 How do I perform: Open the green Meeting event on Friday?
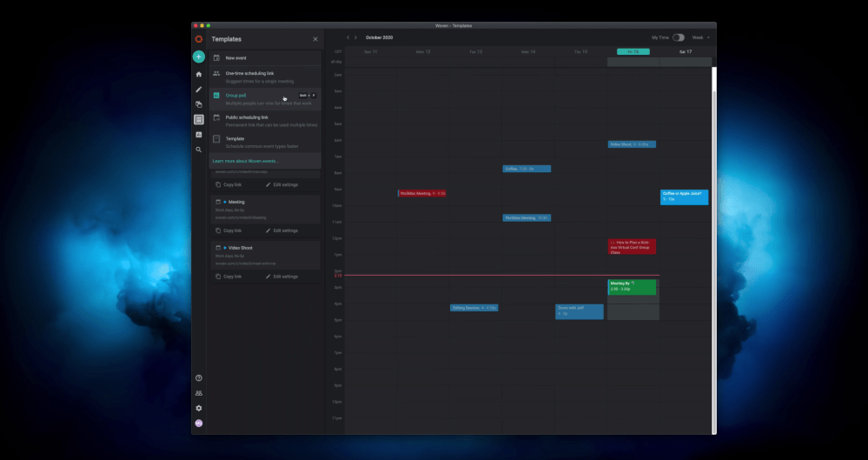coord(632,286)
